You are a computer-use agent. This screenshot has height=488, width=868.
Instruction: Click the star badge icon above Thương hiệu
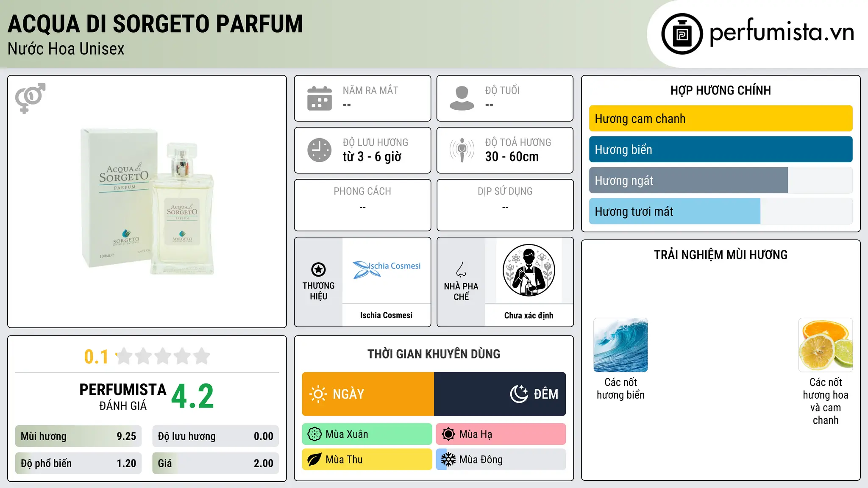click(x=318, y=269)
